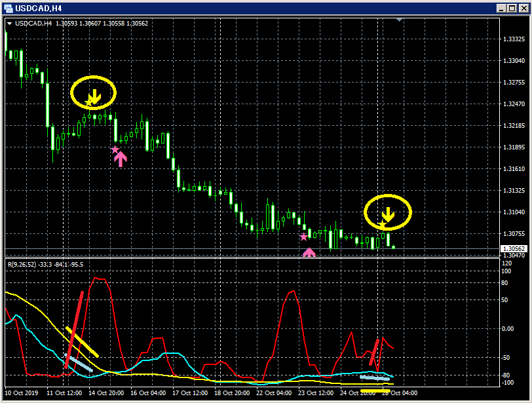The height and width of the screenshot is (403, 532).
Task: Click the 1.32470 price scale label
Action: coord(514,104)
